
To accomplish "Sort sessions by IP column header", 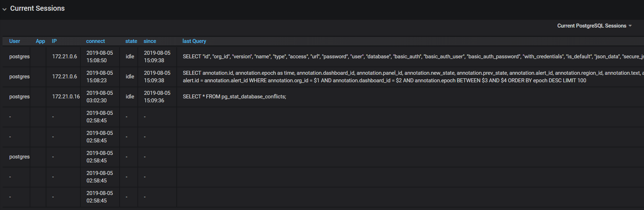I will pos(54,41).
